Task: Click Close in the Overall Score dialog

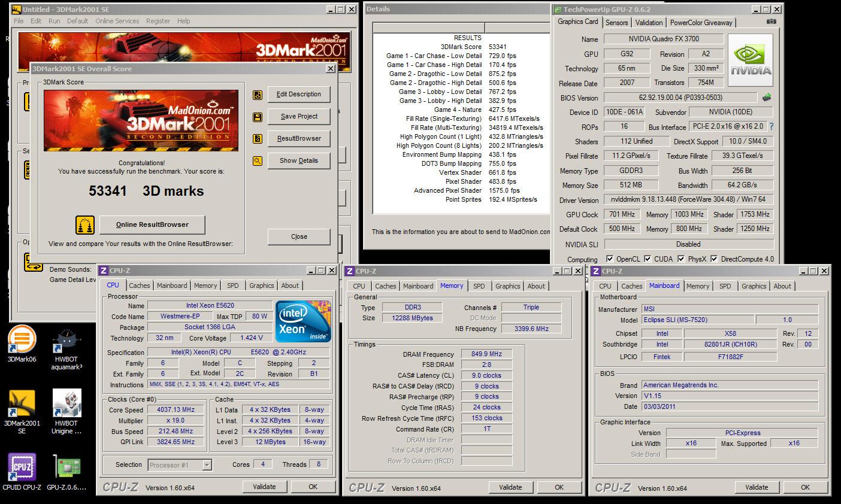Action: tap(299, 237)
